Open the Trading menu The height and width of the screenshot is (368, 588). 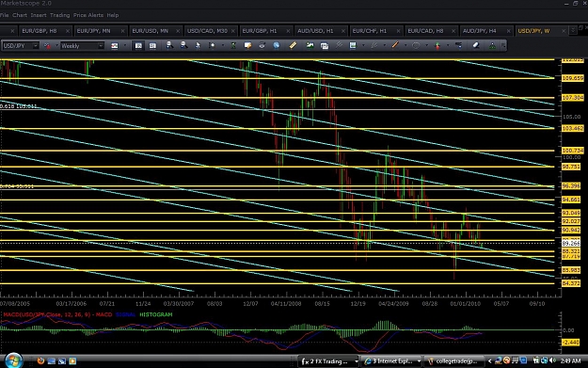59,15
